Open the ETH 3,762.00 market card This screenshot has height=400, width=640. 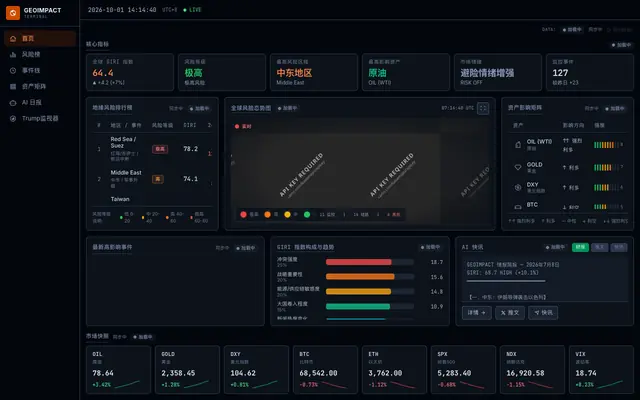pos(394,369)
